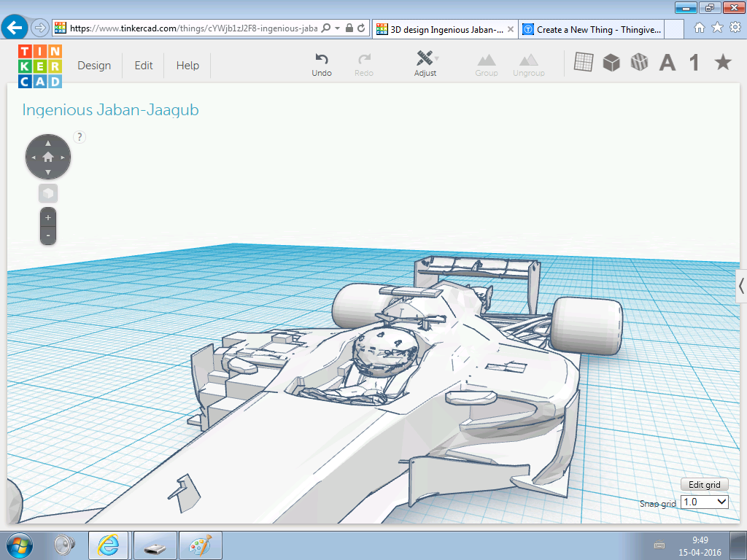Click the Edit grid button
747x560 pixels.
pos(705,484)
